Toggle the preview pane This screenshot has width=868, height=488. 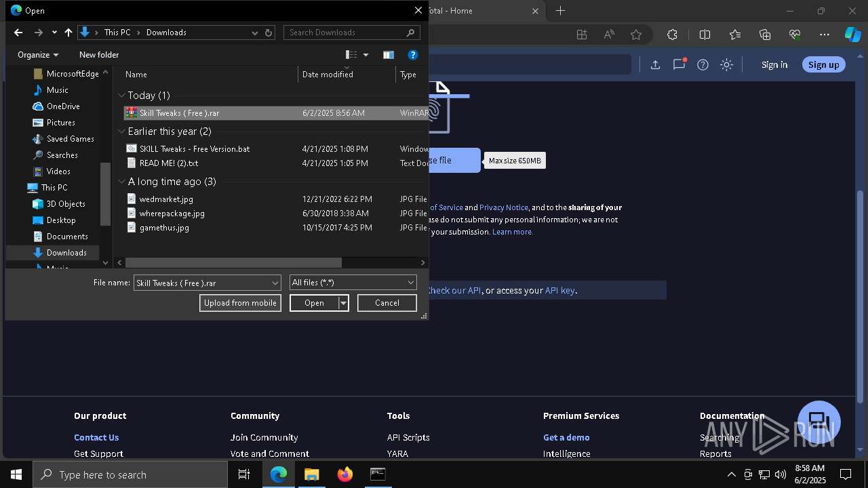tap(389, 55)
